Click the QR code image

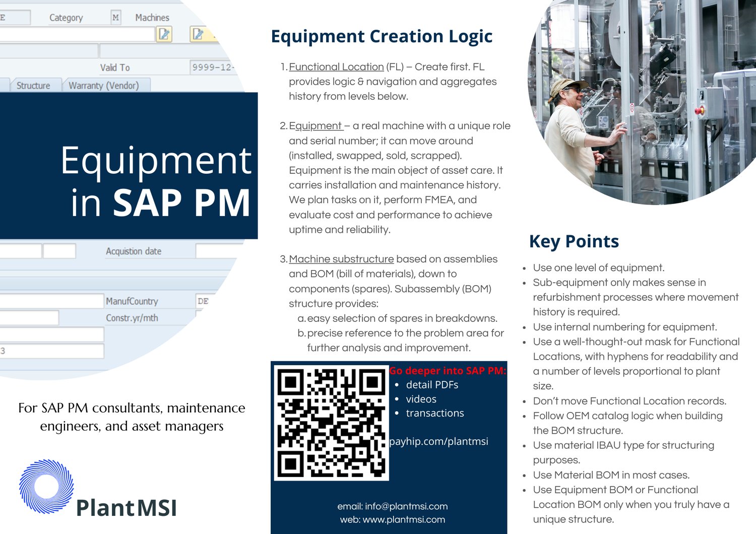331,422
